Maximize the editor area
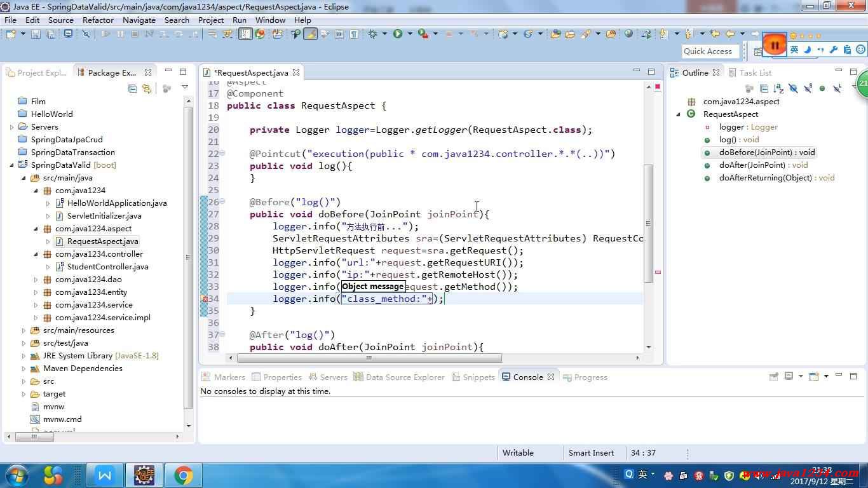 (651, 72)
